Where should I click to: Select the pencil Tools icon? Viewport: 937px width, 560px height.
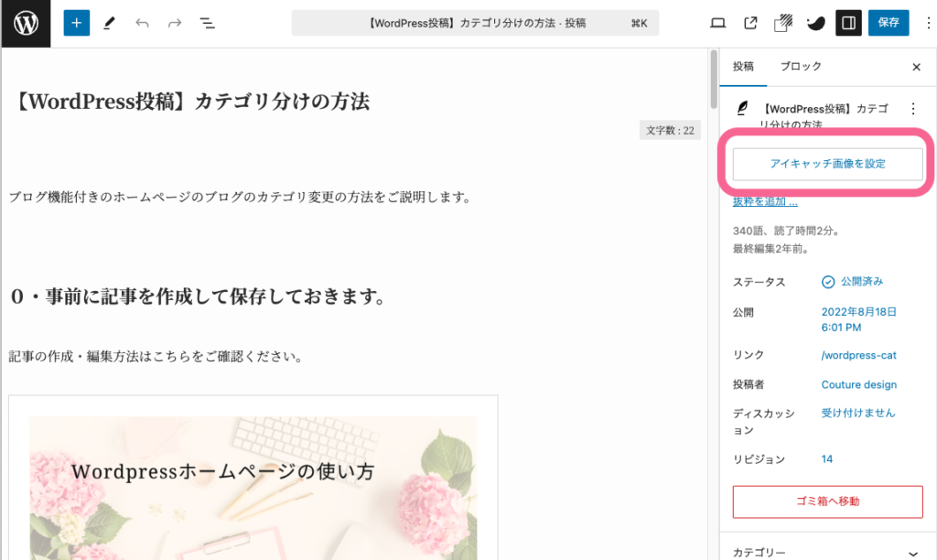(x=109, y=23)
